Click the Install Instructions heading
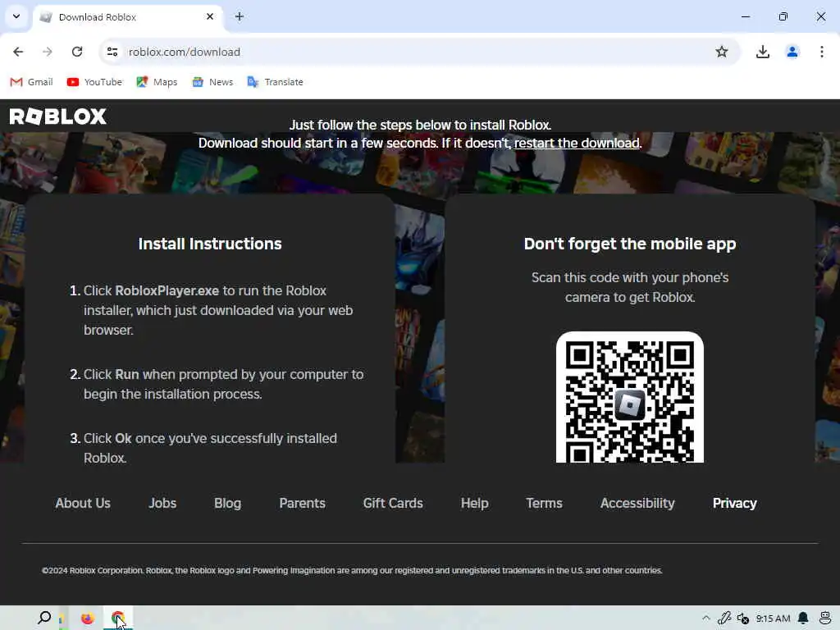Viewport: 840px width, 630px height. [210, 244]
